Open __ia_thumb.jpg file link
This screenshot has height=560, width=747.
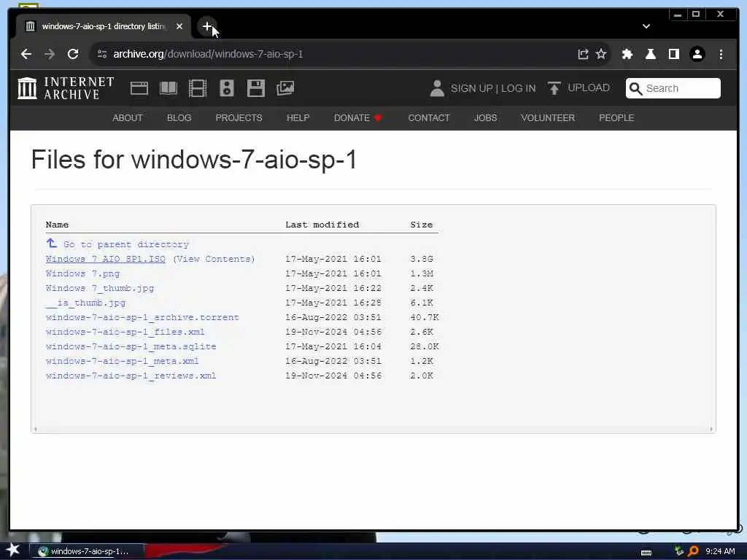click(86, 303)
